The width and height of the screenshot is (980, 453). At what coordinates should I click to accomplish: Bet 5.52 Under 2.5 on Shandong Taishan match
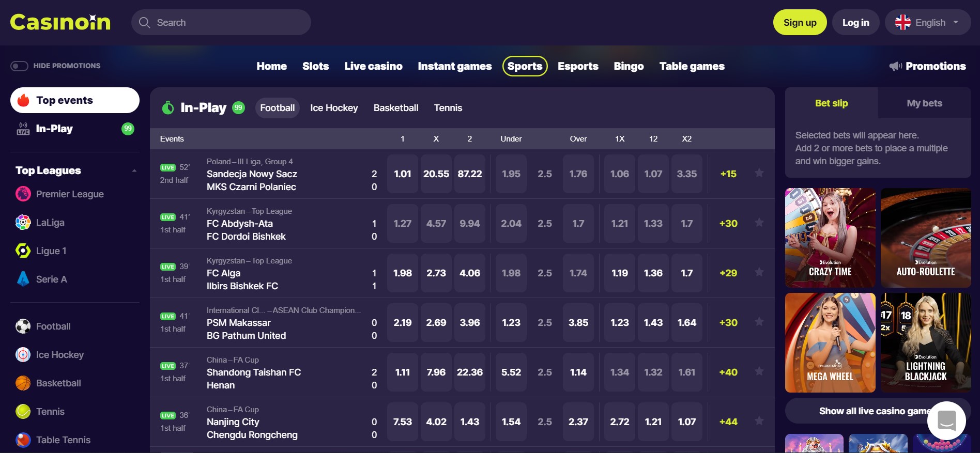coord(511,372)
